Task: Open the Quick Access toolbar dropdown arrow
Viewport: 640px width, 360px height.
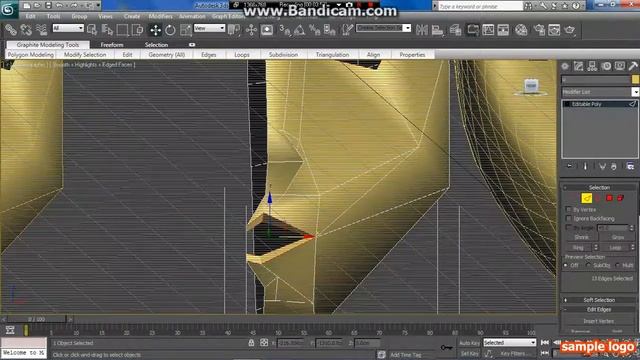Action: tap(98, 6)
